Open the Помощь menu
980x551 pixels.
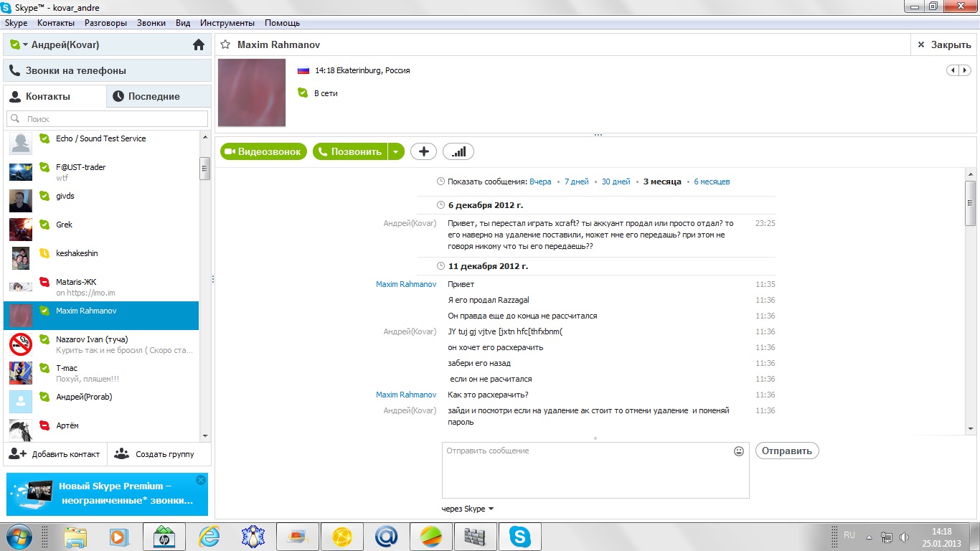coord(282,23)
